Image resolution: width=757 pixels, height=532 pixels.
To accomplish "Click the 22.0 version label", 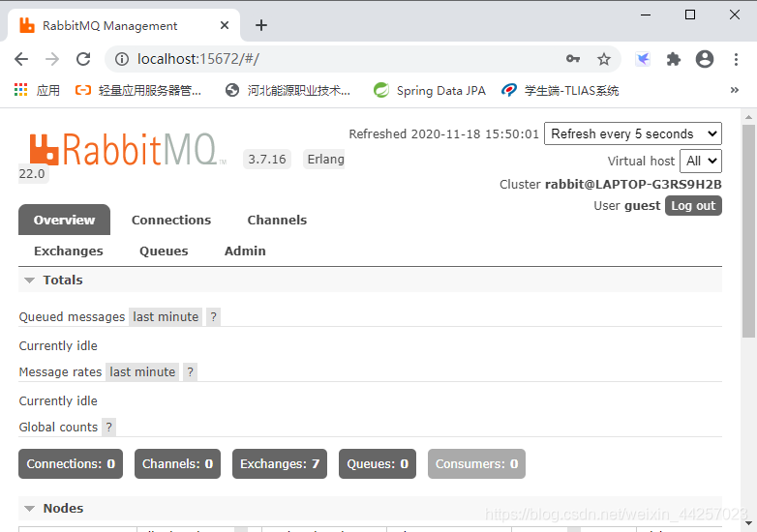I will (32, 174).
